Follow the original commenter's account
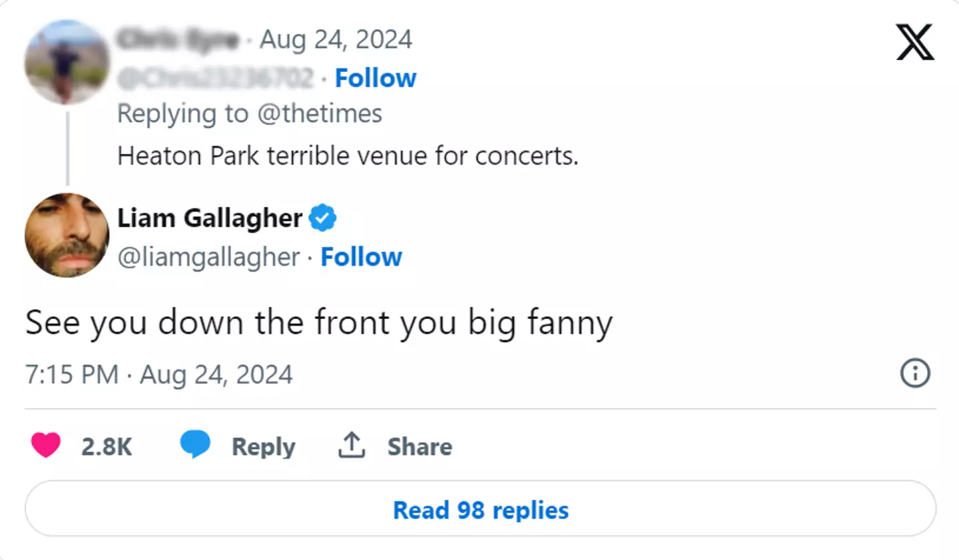Image resolution: width=959 pixels, height=560 pixels. coord(376,78)
